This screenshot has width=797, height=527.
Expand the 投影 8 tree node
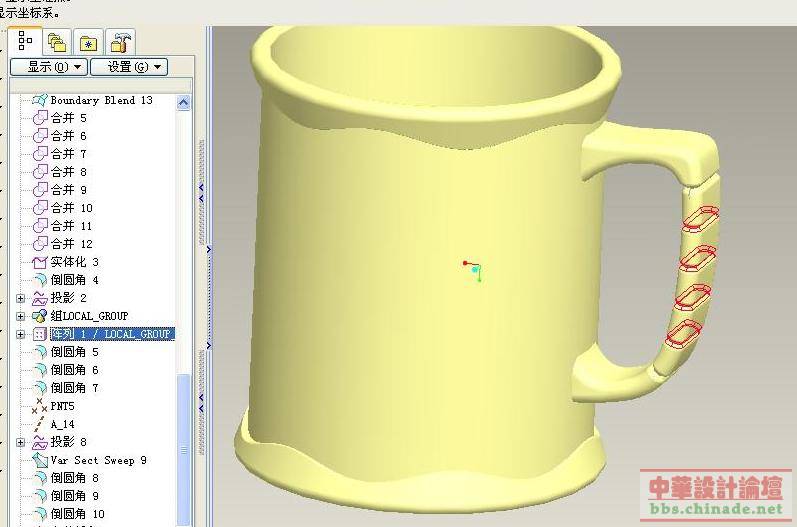[x=21, y=442]
